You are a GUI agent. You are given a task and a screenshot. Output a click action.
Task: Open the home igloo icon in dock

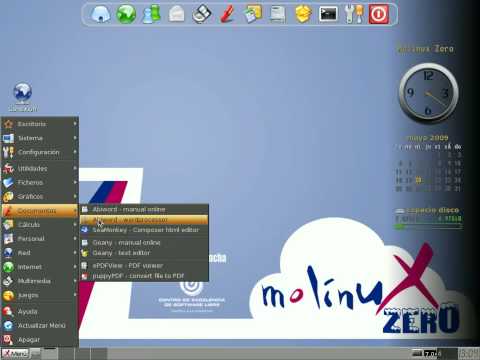(x=101, y=14)
